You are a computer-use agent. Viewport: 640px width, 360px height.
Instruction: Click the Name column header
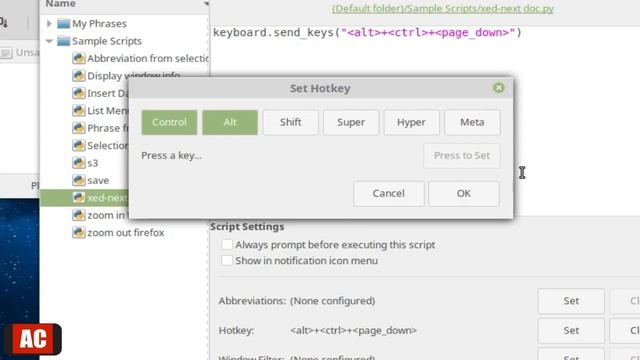(124, 4)
